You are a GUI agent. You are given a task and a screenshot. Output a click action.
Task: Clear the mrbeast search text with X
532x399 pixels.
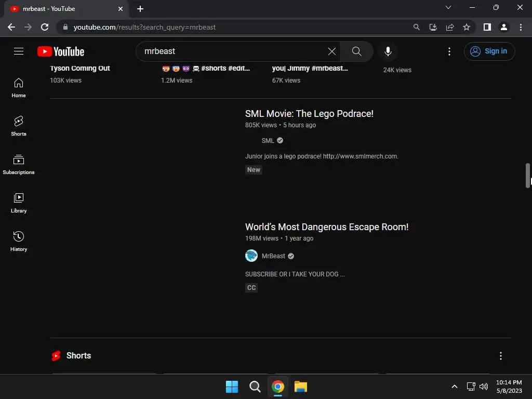point(332,51)
